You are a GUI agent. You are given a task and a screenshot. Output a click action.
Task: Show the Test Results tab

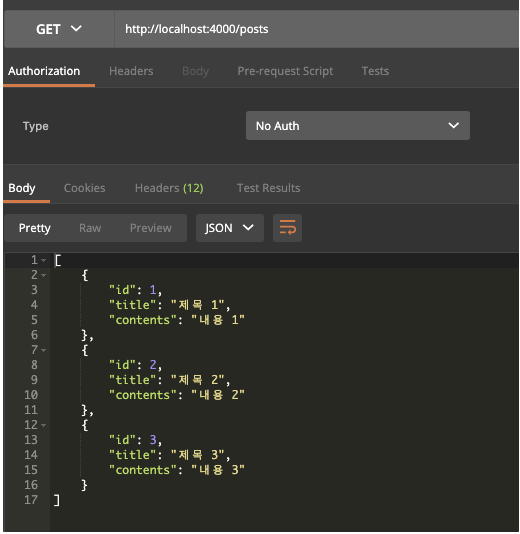268,188
